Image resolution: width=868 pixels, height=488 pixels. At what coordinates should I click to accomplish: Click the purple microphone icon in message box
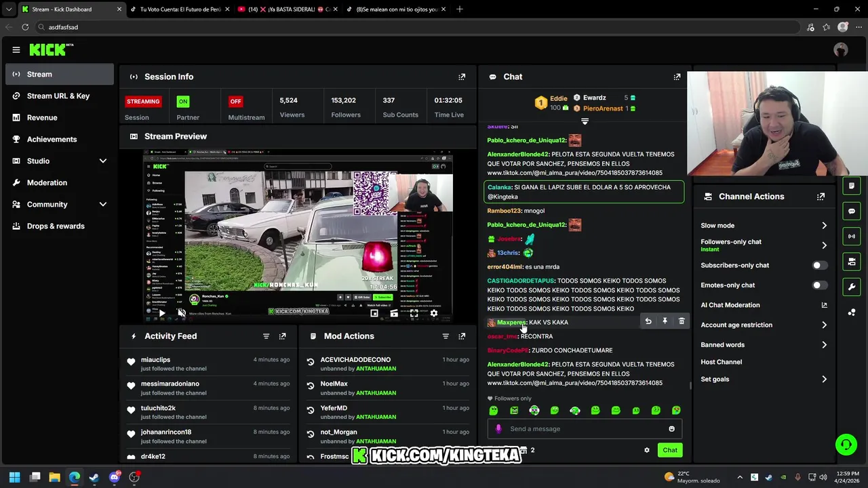pos(498,428)
